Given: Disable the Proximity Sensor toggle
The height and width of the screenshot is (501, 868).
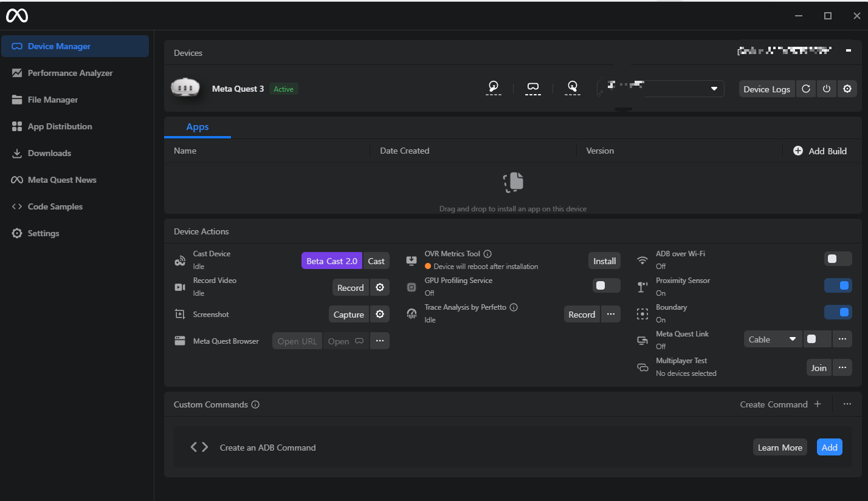Looking at the screenshot, I should click(838, 285).
